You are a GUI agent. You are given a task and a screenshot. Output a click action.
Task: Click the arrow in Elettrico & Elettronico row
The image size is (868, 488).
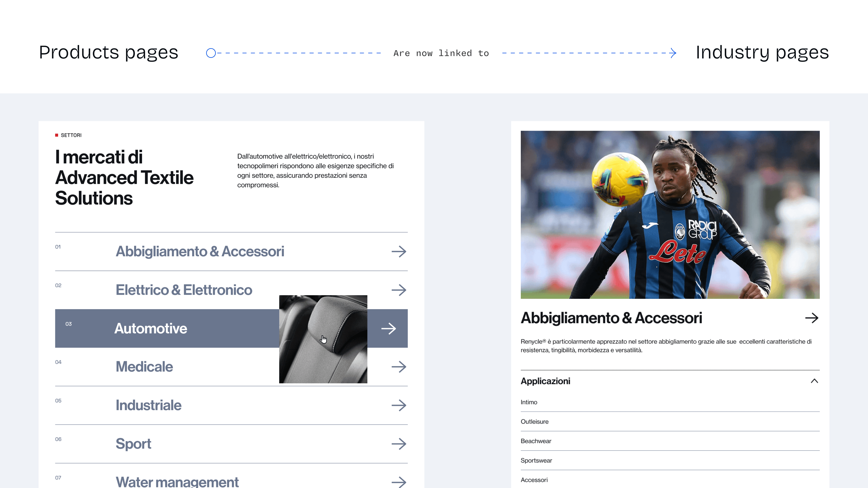pyautogui.click(x=399, y=290)
